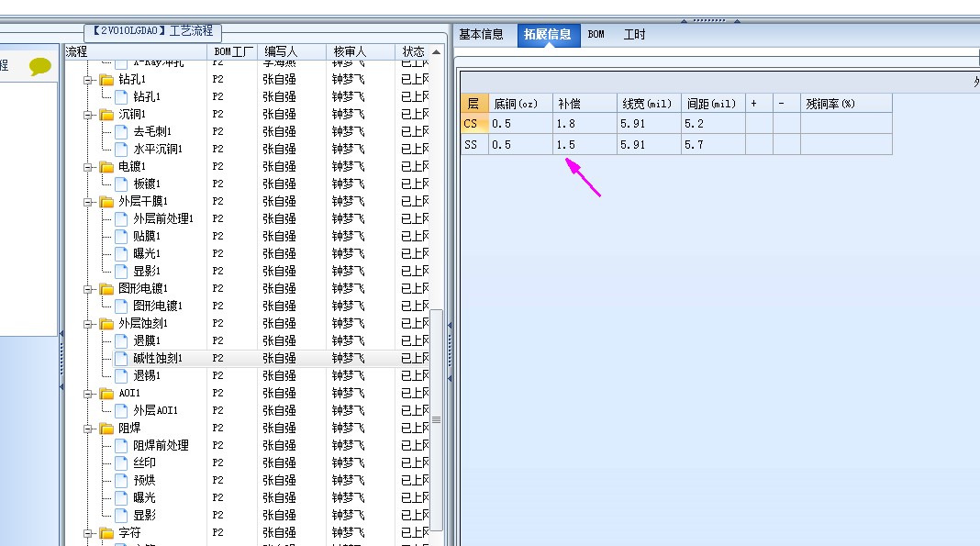980x546 pixels.
Task: Select the SS layer row header
Action: click(473, 144)
